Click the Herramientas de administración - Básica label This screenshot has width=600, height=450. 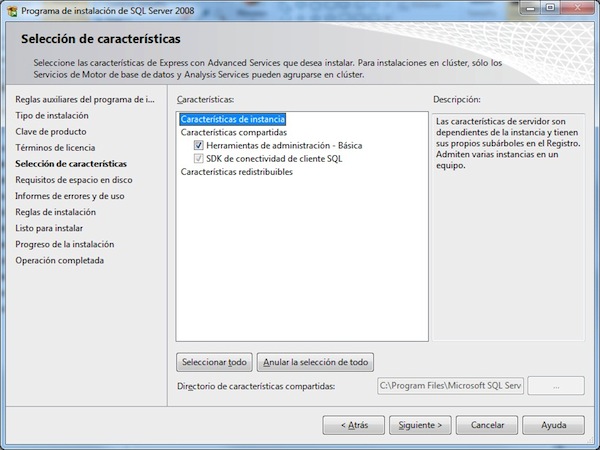click(x=284, y=145)
